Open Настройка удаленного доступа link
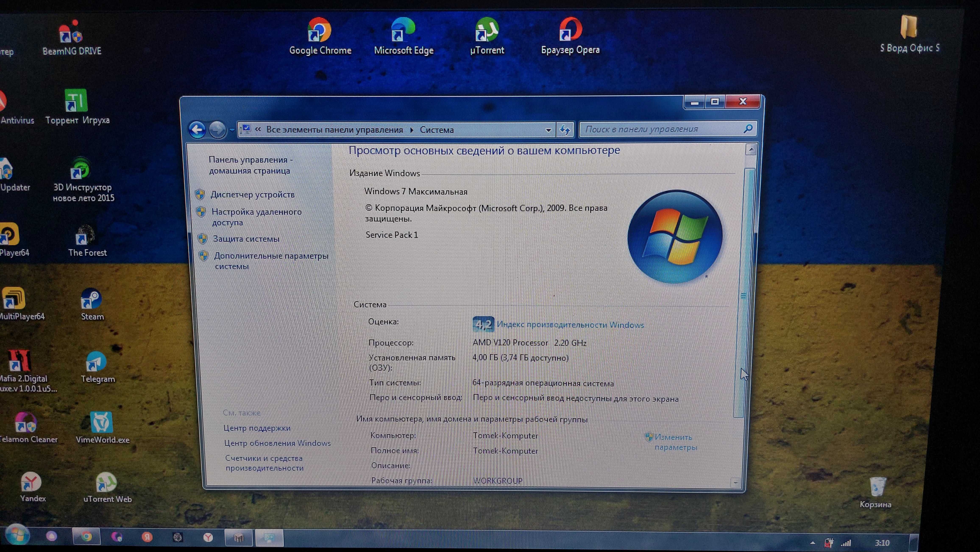This screenshot has height=552, width=980. point(256,217)
